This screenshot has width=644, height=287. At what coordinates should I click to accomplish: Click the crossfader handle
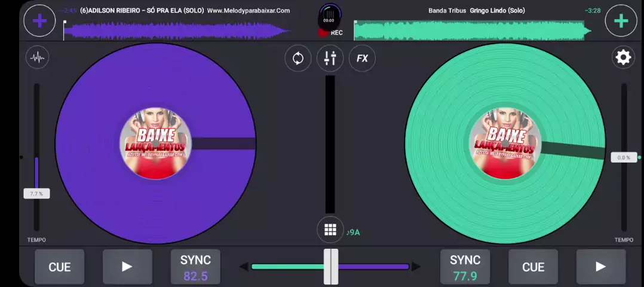coord(331,267)
